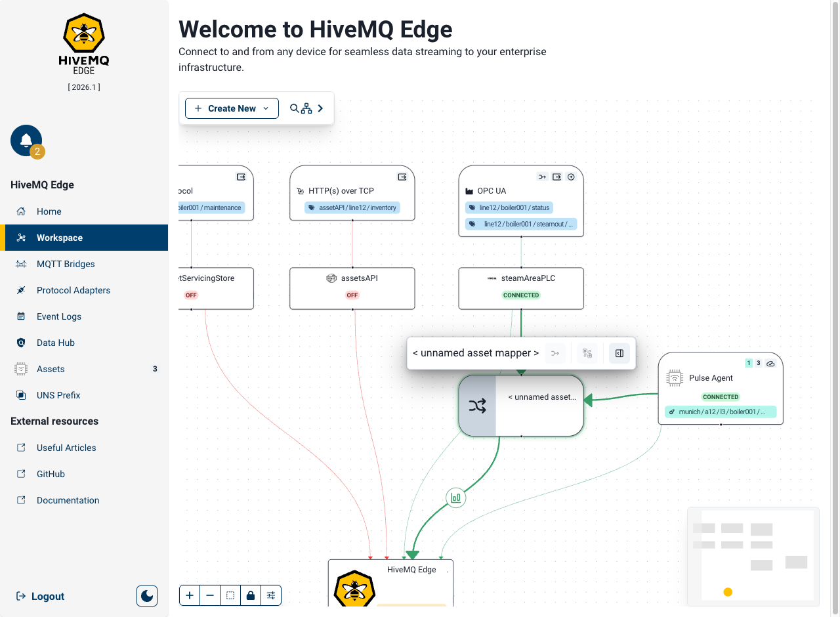
Task: Toggle the canvas interactivity lock
Action: [250, 595]
